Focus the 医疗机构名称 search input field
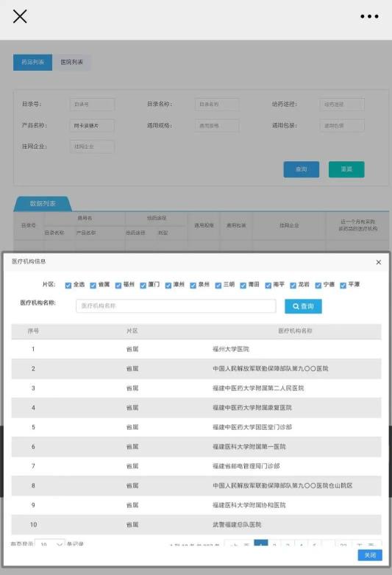Screen dimensions: 392x575 click(x=176, y=306)
